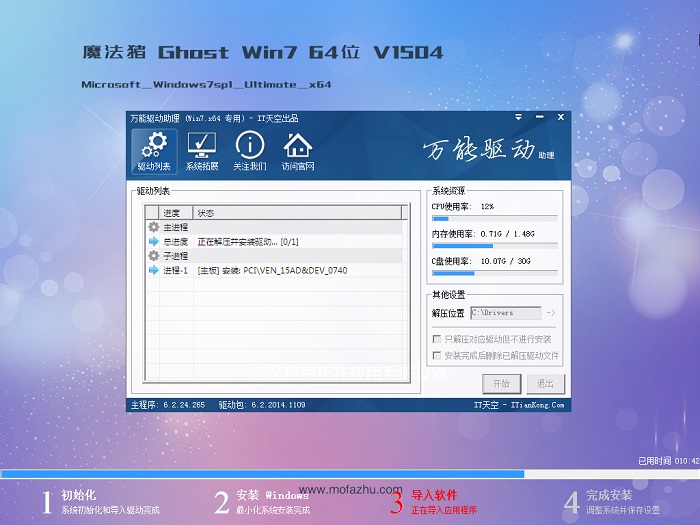Click the CPU使用率 progress bar
Image resolution: width=700 pixels, height=525 pixels.
[x=495, y=219]
